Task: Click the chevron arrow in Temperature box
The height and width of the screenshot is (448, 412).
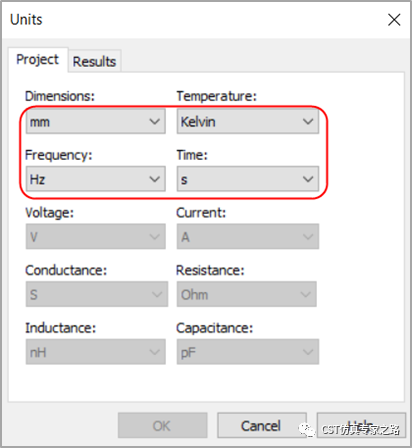Action: [x=308, y=122]
